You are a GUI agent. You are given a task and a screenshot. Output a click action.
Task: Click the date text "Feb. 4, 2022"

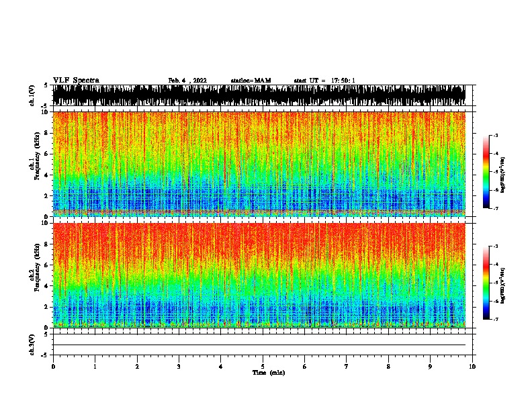(x=187, y=81)
